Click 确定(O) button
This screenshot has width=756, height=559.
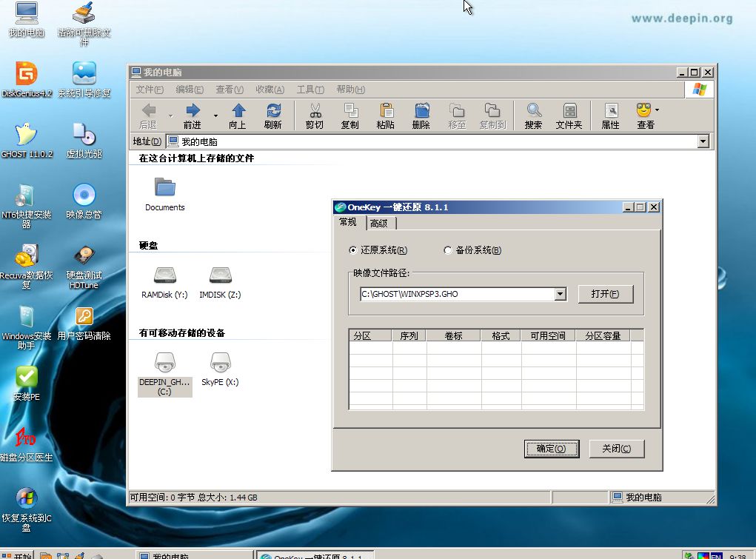click(x=552, y=449)
